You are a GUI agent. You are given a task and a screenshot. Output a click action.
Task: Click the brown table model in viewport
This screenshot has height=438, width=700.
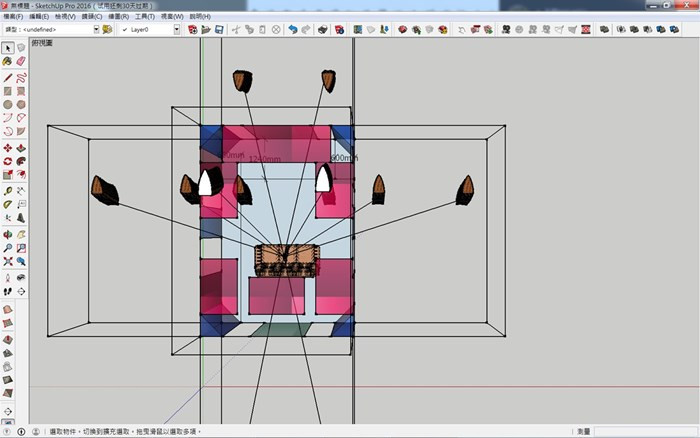coord(287,260)
